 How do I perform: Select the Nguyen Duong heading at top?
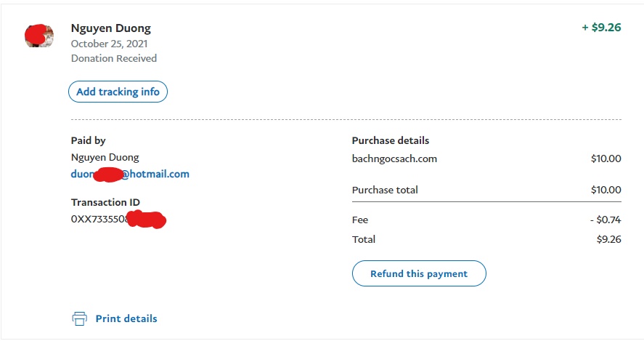click(111, 28)
